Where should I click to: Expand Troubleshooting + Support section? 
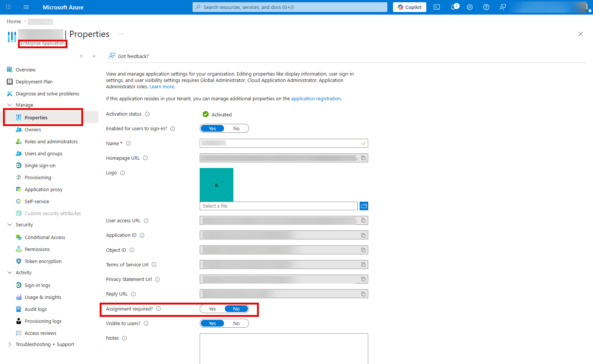click(x=10, y=345)
